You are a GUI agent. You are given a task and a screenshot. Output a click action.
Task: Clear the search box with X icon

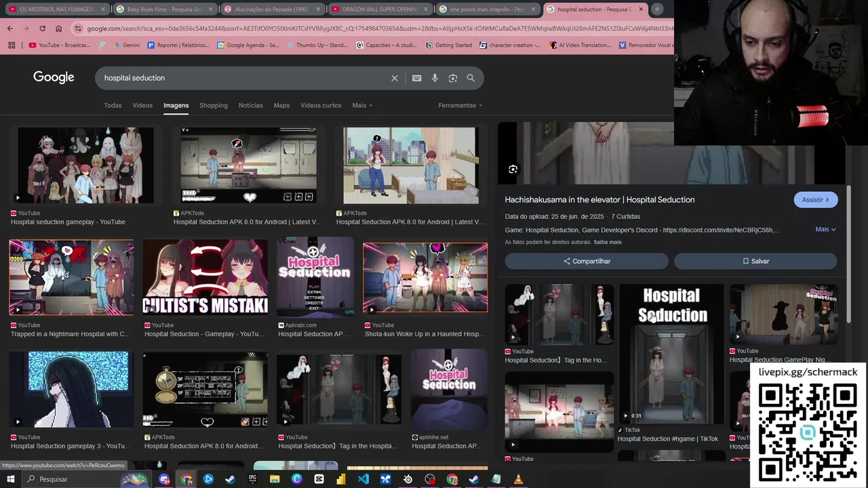pos(395,78)
